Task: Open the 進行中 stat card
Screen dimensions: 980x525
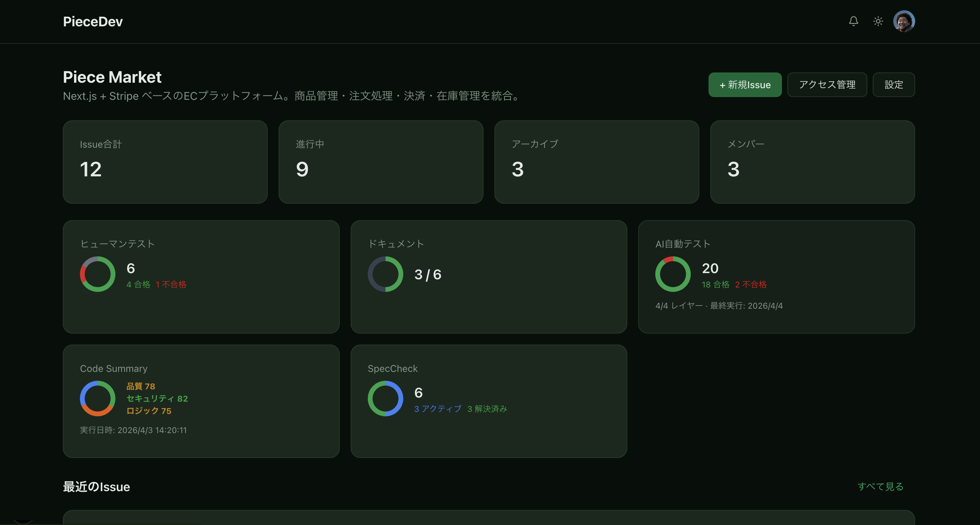Action: 381,162
